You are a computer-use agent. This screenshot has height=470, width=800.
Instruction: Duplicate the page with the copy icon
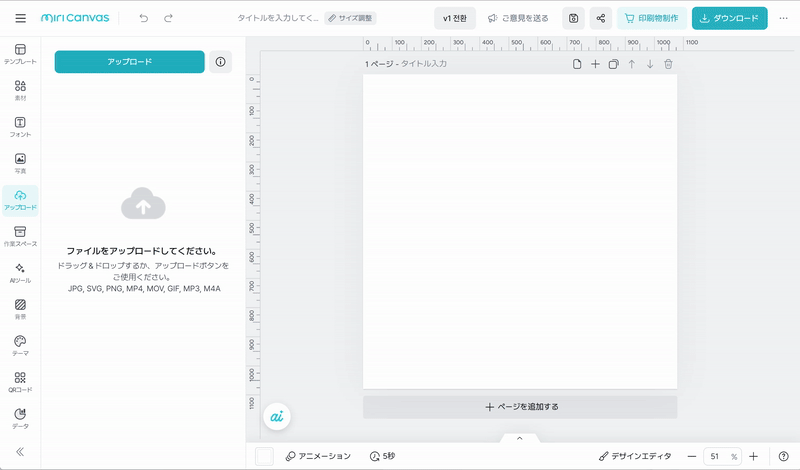tap(613, 64)
